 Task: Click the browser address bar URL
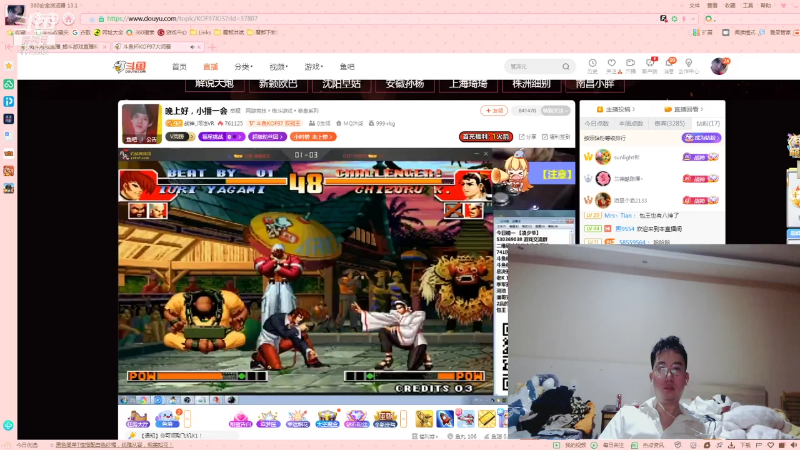click(182, 19)
